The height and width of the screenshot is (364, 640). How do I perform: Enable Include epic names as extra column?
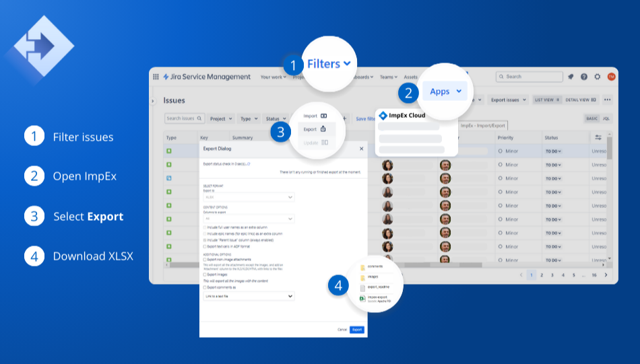click(x=205, y=234)
